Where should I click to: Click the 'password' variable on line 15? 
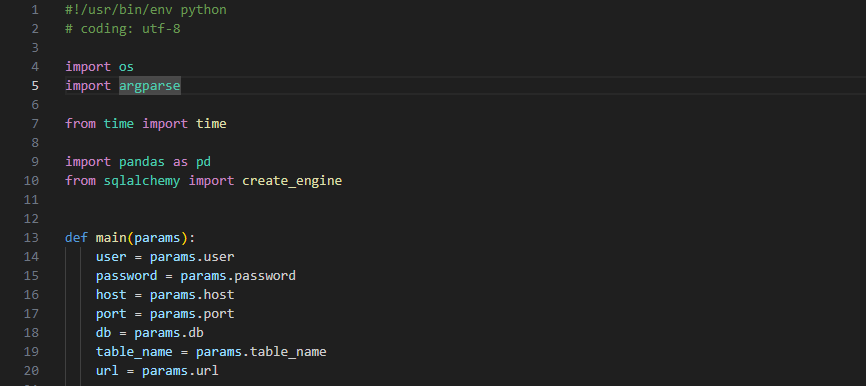click(126, 276)
